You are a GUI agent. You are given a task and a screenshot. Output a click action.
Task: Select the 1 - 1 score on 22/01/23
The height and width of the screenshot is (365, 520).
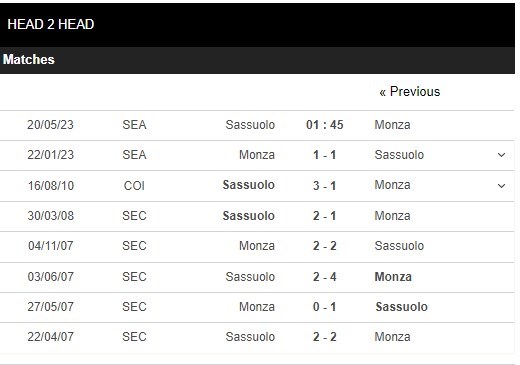pyautogui.click(x=324, y=155)
